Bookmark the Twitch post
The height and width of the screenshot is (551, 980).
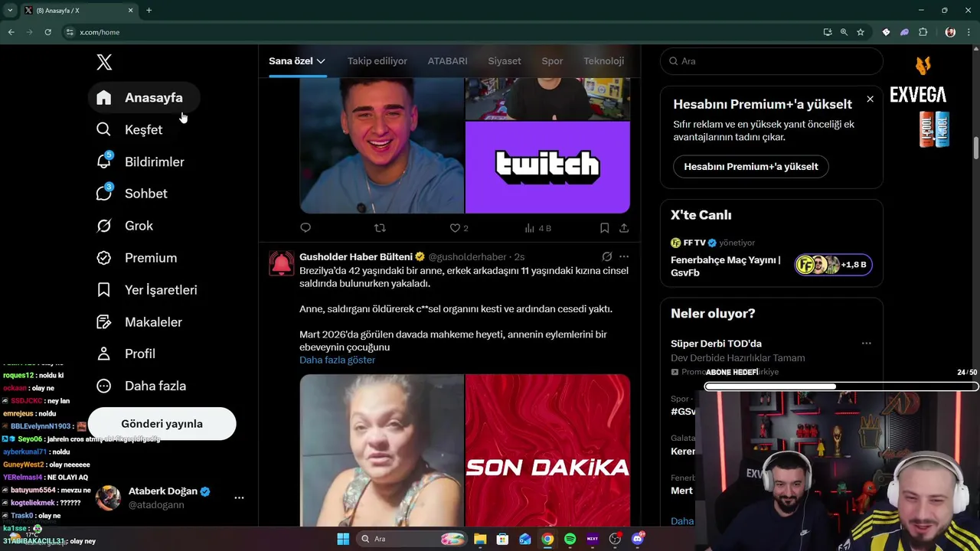604,228
